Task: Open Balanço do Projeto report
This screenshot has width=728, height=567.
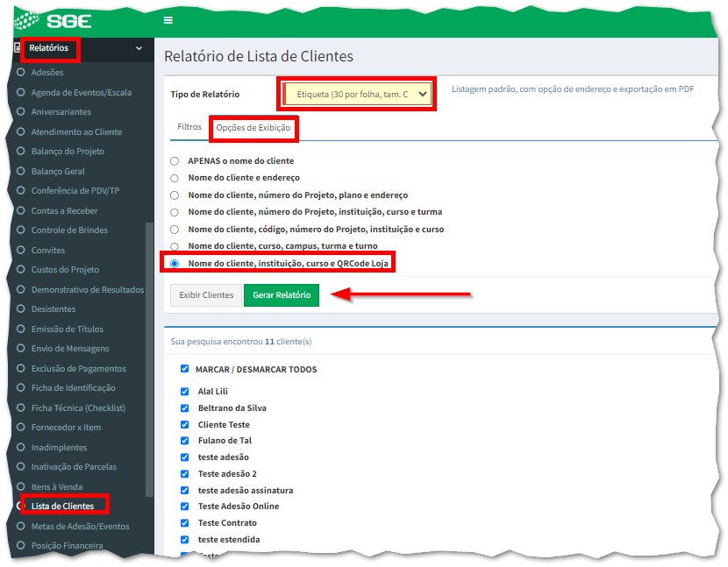Action: point(68,152)
